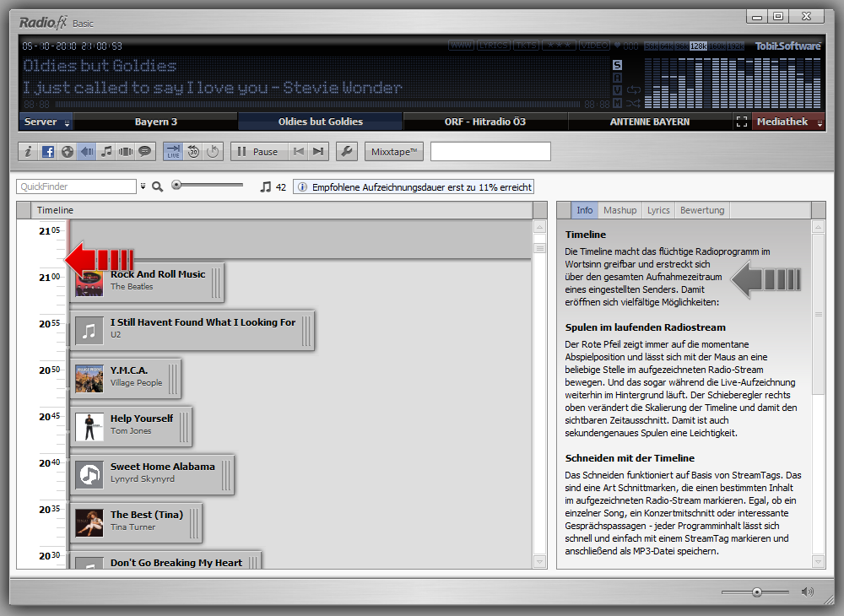Screen dimensions: 844x616
Task: Click the globe web icon
Action: pos(67,152)
